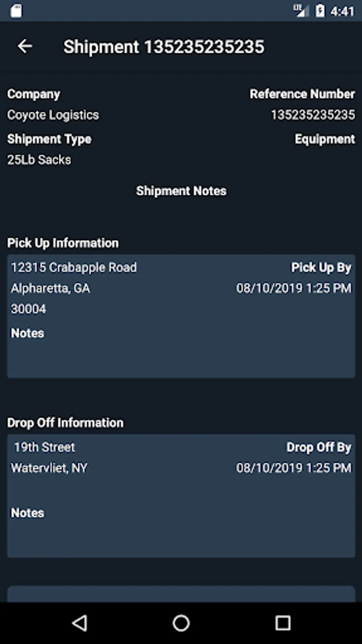Open the Shipment Notes section
362x644 pixels.
tap(181, 191)
